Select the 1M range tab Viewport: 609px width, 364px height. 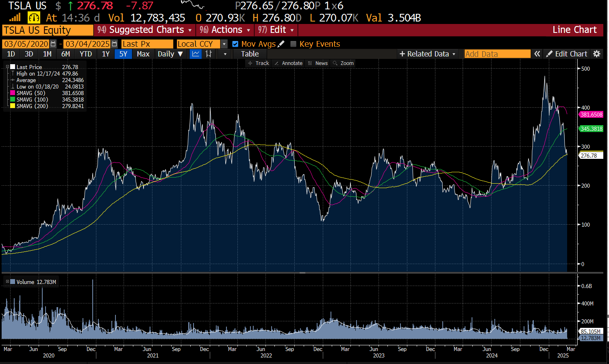coord(47,54)
